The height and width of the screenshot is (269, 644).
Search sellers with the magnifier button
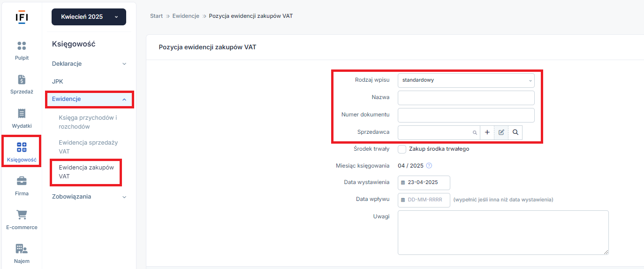(x=515, y=132)
